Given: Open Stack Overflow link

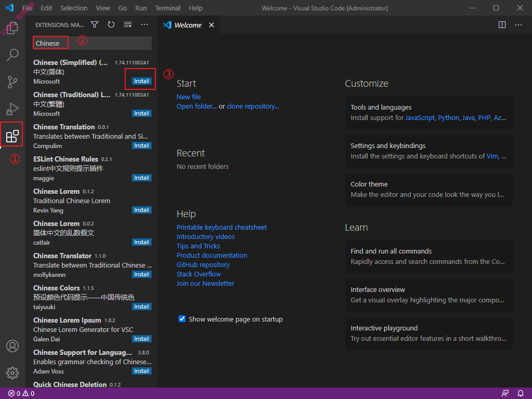Looking at the screenshot, I should [x=198, y=274].
